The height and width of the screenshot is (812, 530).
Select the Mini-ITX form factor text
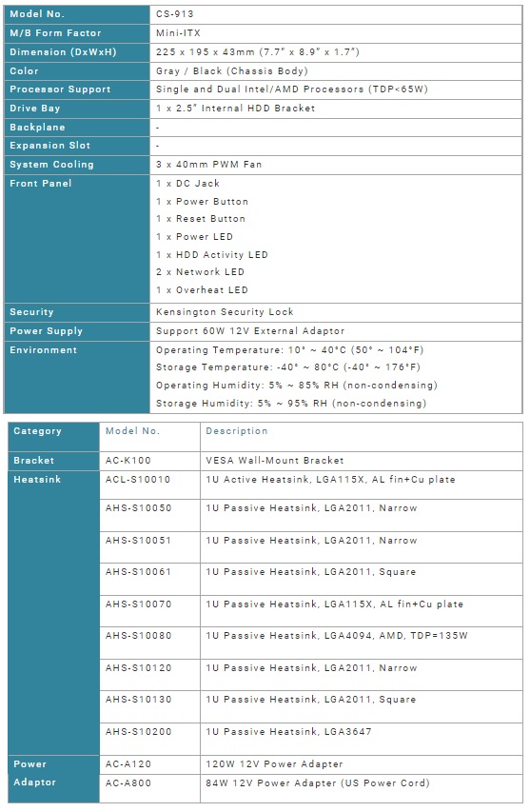tap(178, 33)
